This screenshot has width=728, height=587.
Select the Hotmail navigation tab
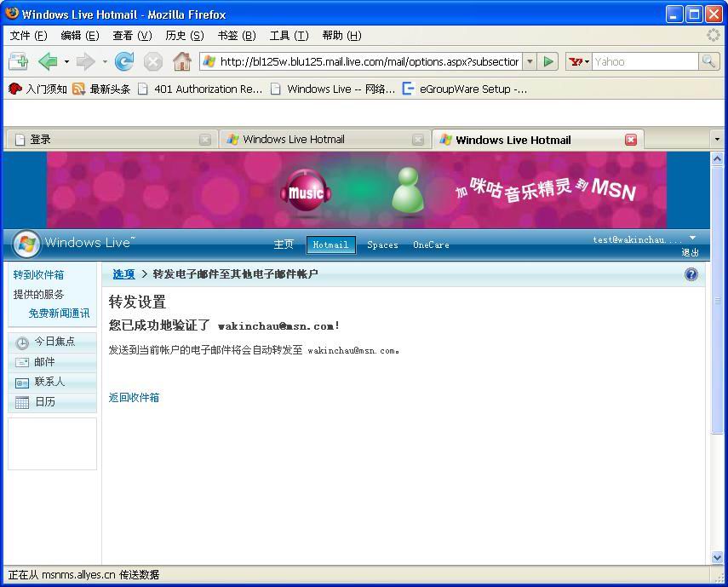pyautogui.click(x=330, y=245)
